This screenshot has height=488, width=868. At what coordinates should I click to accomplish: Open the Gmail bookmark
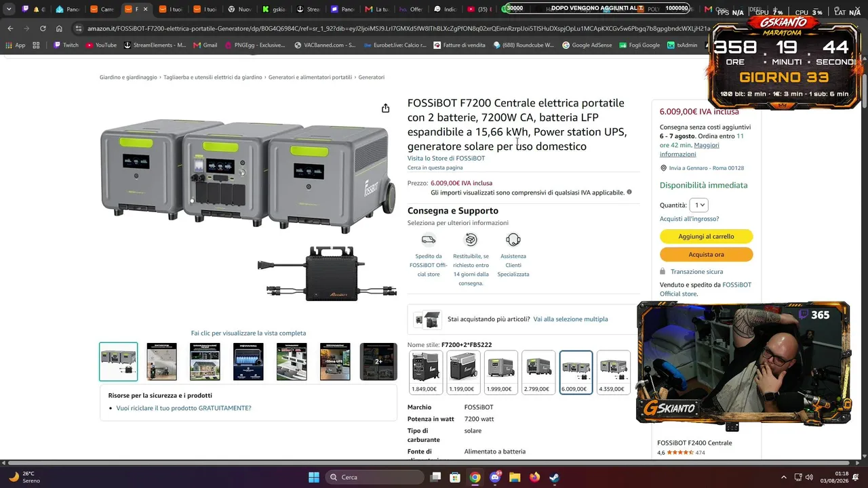[205, 45]
